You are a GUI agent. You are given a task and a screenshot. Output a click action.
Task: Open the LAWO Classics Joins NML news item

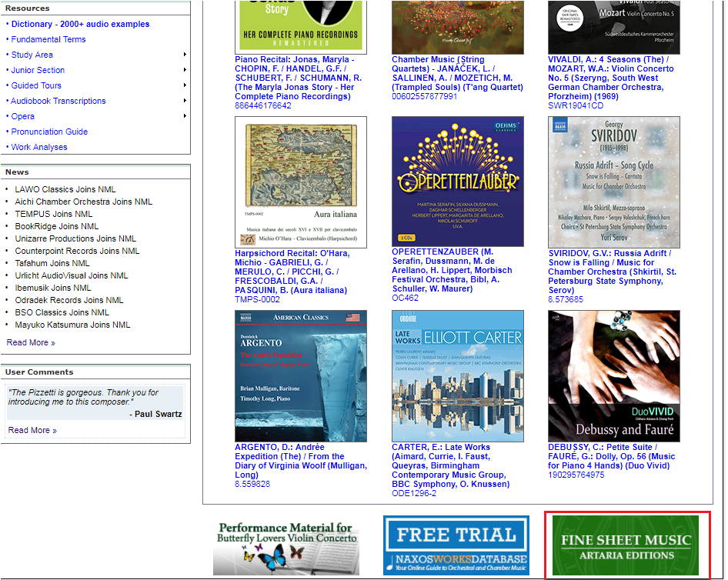tap(65, 189)
